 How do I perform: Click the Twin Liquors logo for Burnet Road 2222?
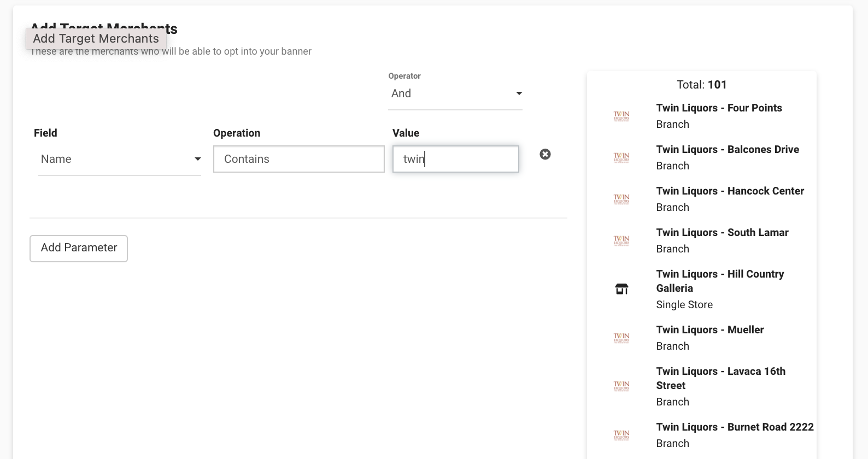click(621, 436)
